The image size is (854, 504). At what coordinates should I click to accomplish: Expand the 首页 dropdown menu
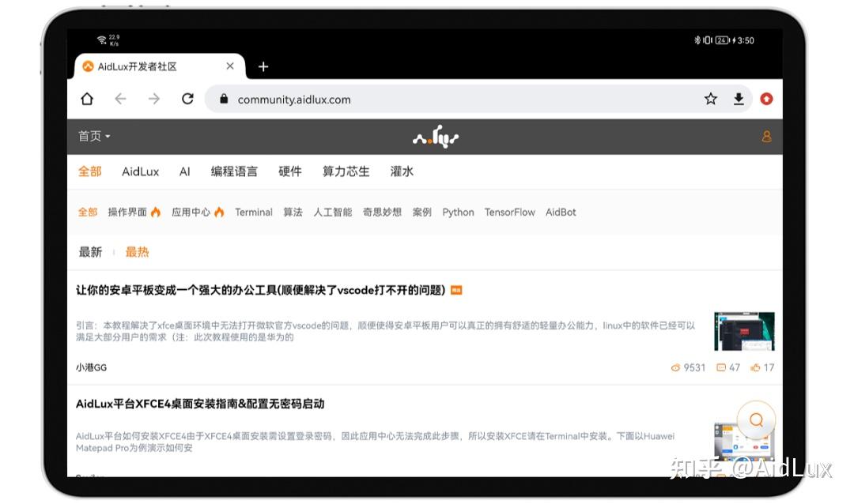pos(93,136)
